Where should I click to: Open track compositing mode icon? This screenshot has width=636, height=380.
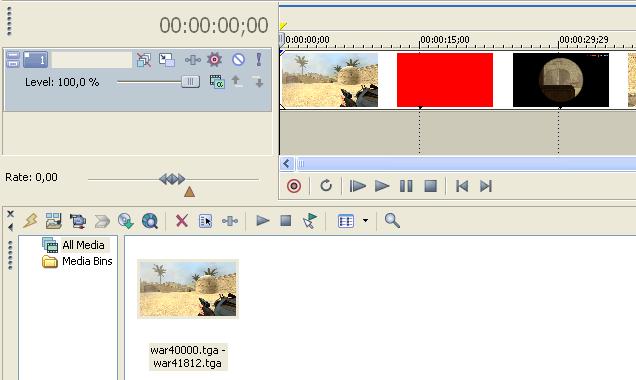[x=217, y=82]
